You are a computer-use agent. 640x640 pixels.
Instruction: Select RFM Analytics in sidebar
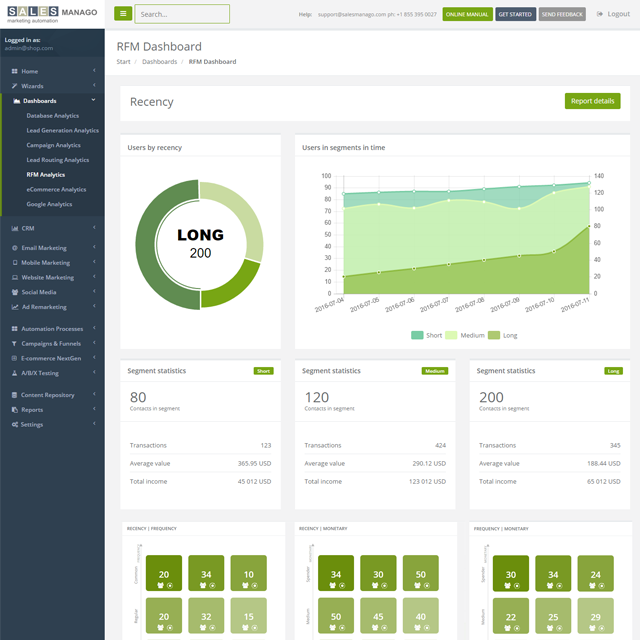click(x=46, y=174)
